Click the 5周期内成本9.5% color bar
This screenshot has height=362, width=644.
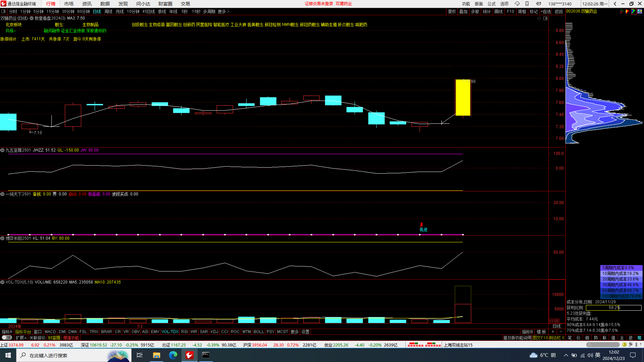[x=621, y=268]
